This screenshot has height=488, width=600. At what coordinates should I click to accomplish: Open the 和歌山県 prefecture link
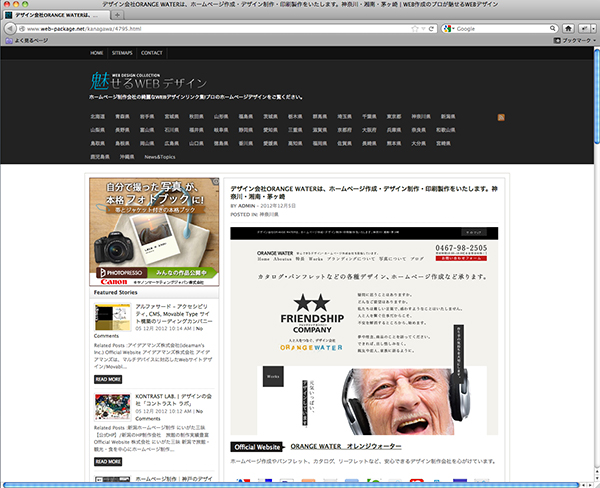point(446,130)
